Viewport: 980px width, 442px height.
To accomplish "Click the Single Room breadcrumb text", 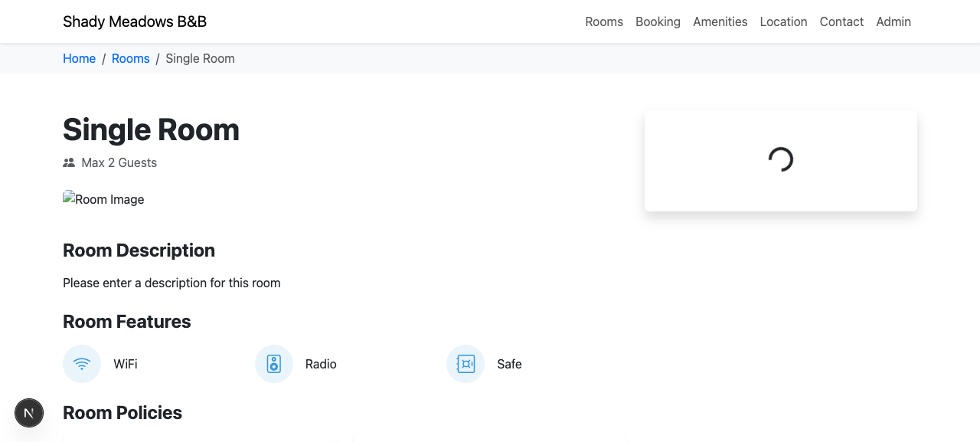I will point(200,58).
